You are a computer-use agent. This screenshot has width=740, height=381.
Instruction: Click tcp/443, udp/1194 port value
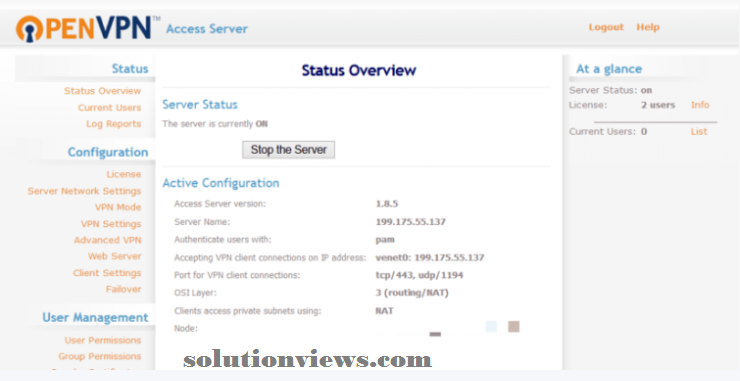pos(420,275)
